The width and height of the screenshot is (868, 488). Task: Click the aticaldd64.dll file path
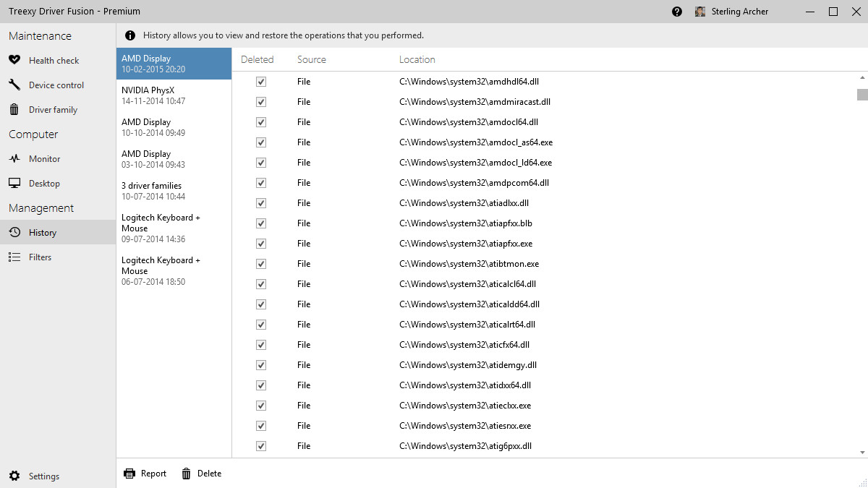click(469, 304)
